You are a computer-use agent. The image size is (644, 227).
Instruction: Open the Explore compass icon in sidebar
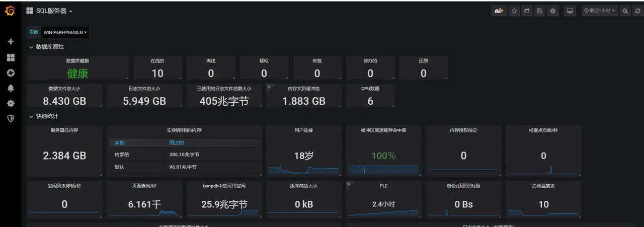[11, 73]
